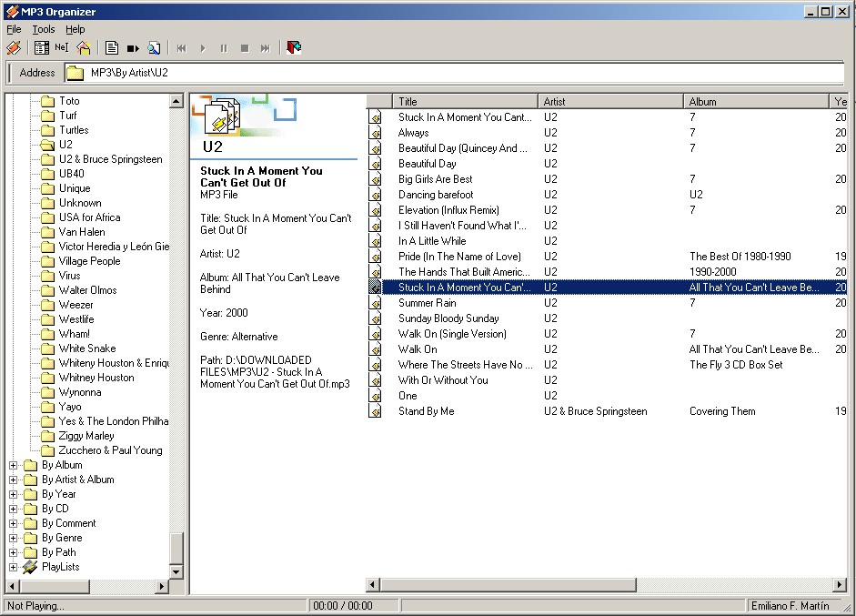Expand the By Comment tree node
Image resolution: width=856 pixels, height=616 pixels.
pyautogui.click(x=14, y=523)
